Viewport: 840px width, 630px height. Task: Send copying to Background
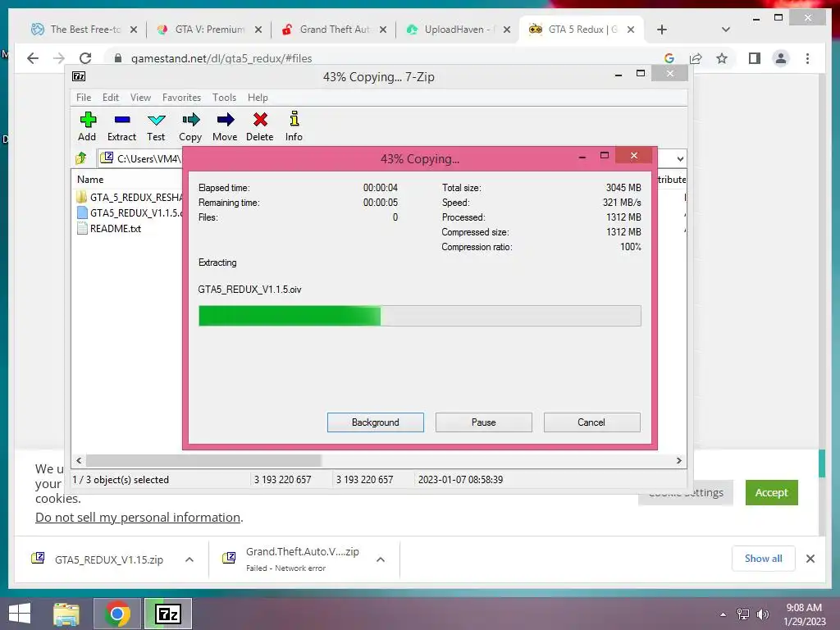tap(376, 422)
